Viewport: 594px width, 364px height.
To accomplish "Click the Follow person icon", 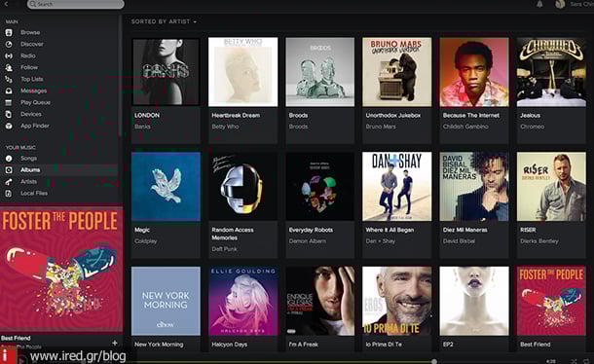I will tap(9, 67).
